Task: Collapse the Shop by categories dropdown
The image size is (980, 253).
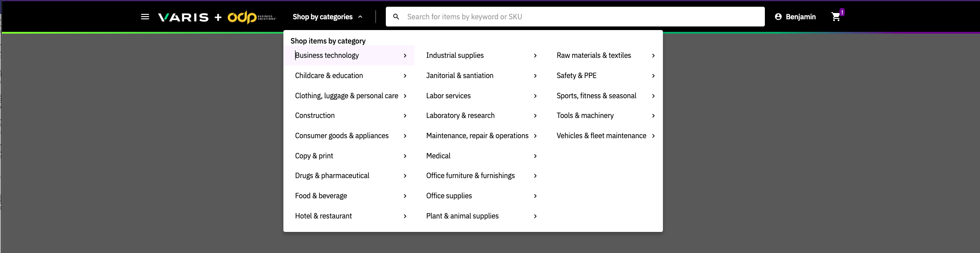Action: [x=327, y=17]
